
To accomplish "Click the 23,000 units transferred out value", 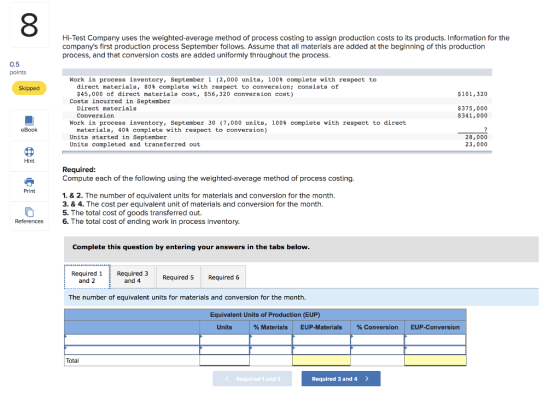I will (476, 144).
